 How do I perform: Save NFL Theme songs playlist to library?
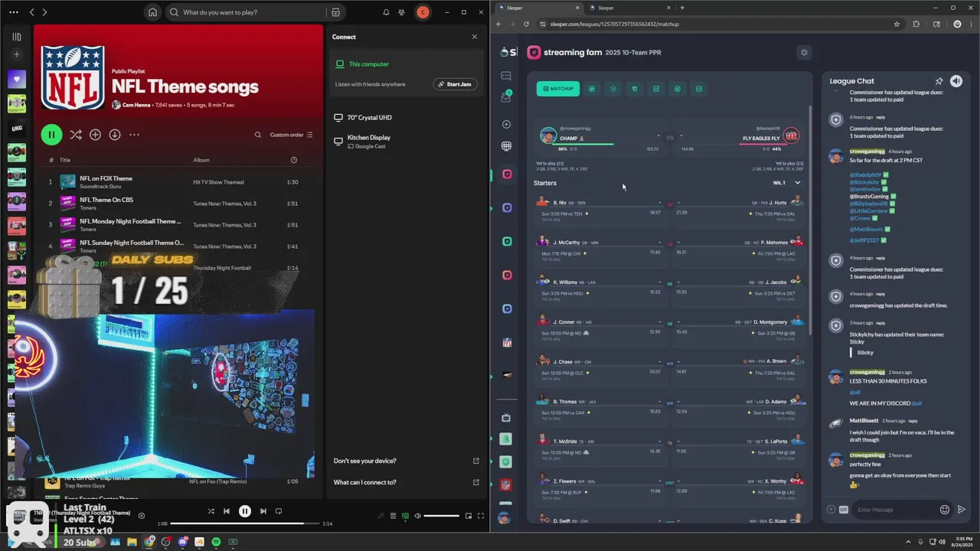point(95,135)
